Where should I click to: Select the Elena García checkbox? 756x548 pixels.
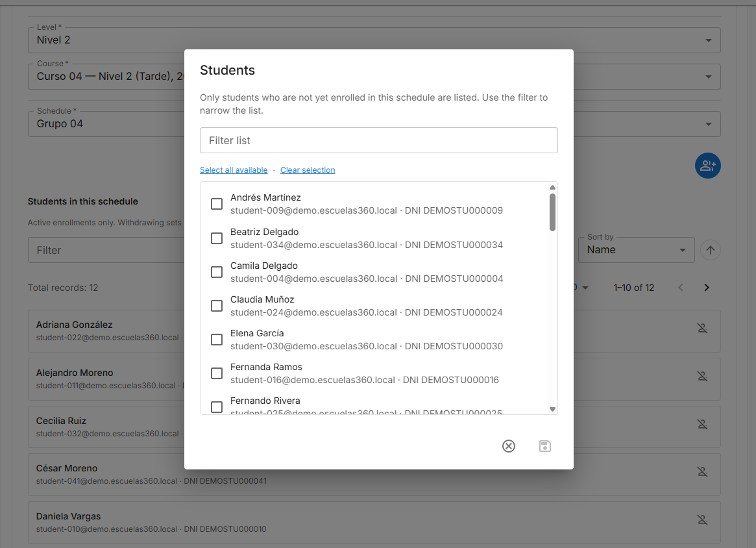coord(217,340)
